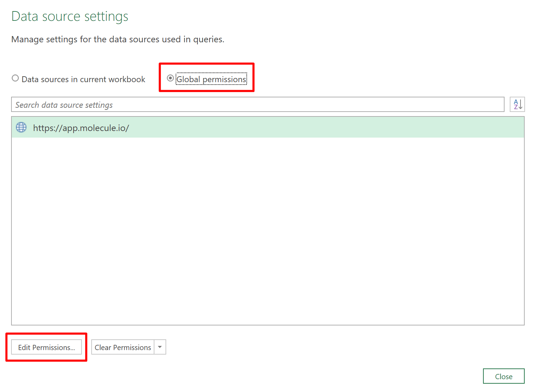Click the 'Global permissions' label text
The width and height of the screenshot is (533, 392).
[211, 79]
